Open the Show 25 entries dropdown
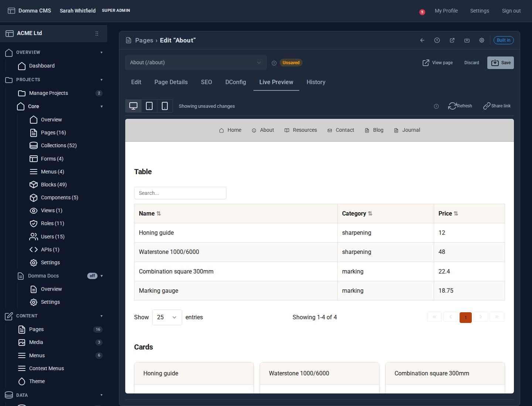 (167, 317)
